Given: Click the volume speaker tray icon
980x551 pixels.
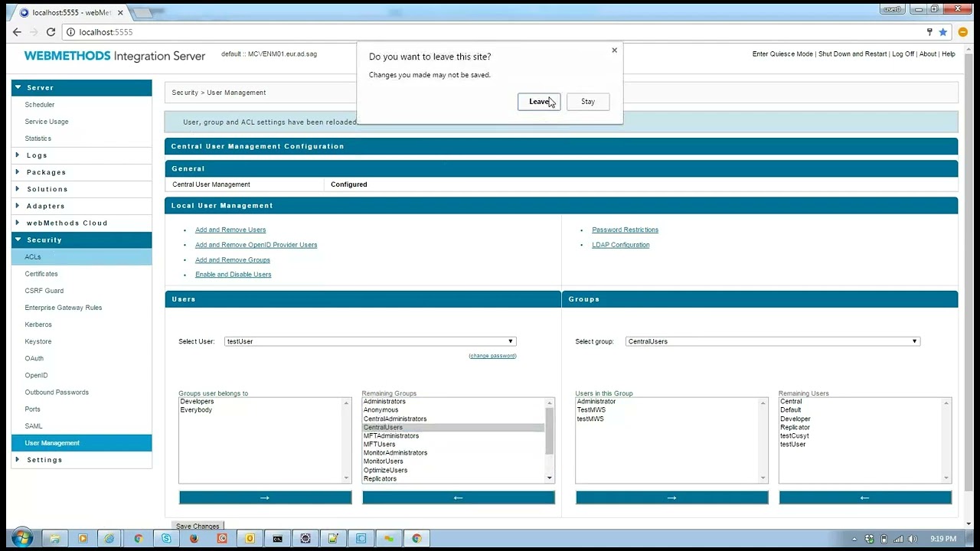Looking at the screenshot, I should click(x=912, y=539).
